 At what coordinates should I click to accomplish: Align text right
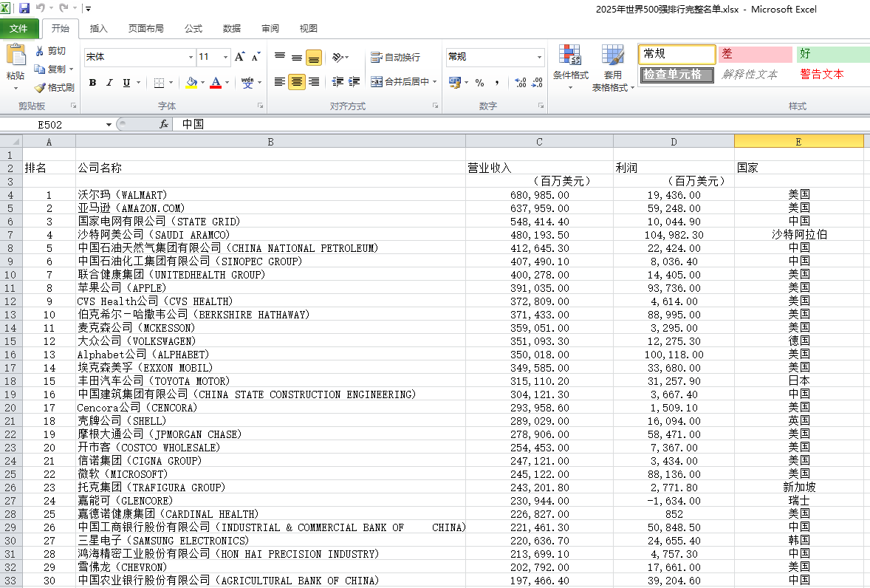[314, 82]
